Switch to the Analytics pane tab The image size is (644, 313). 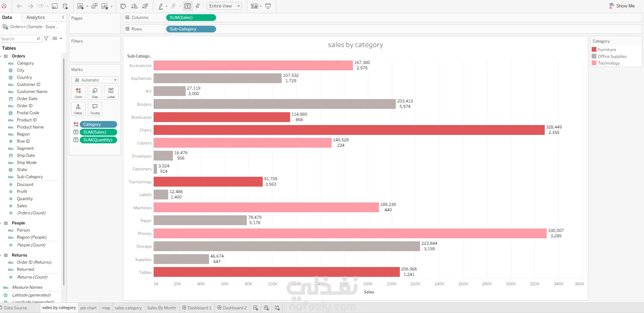point(35,18)
